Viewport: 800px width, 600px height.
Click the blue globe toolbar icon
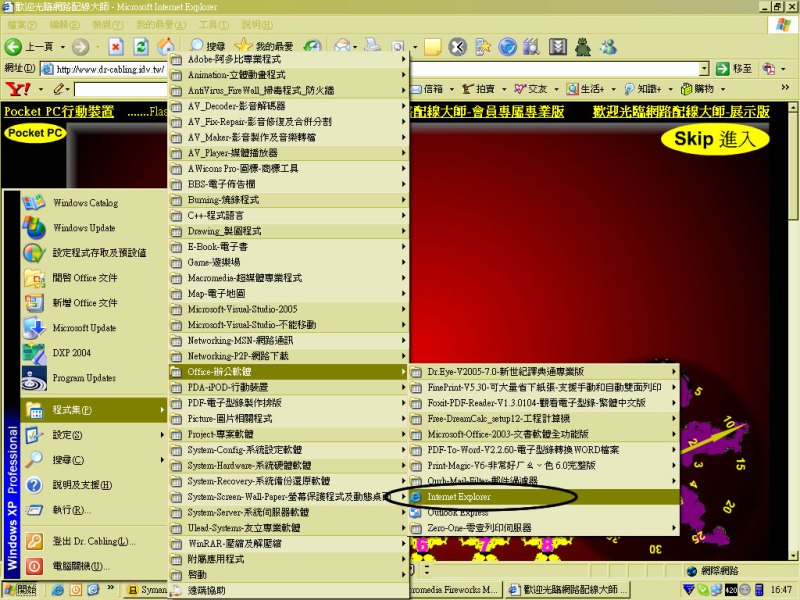click(x=507, y=47)
